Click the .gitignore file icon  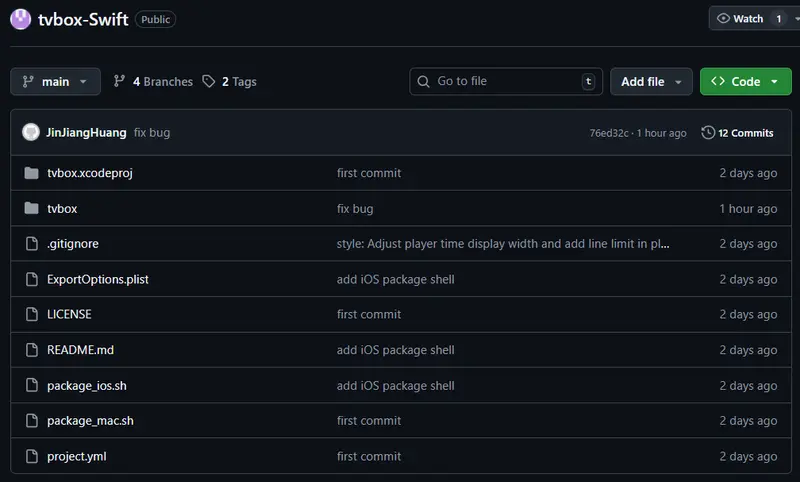31,244
